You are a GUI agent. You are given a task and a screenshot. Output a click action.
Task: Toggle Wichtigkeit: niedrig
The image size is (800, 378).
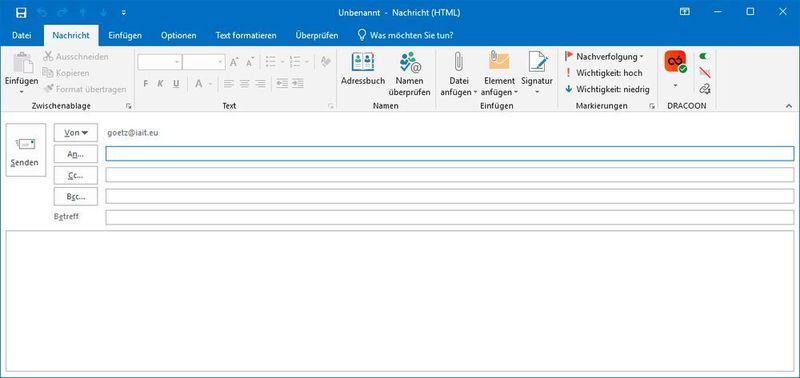pyautogui.click(x=607, y=89)
